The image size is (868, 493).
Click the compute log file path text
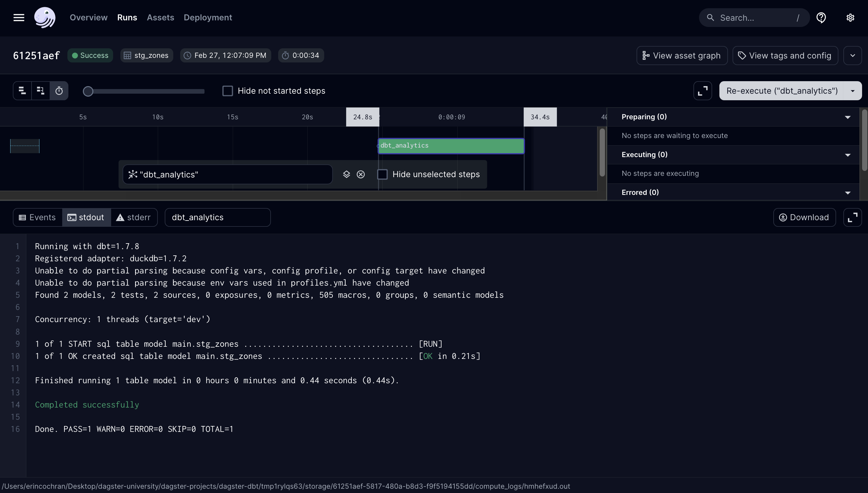[286, 486]
